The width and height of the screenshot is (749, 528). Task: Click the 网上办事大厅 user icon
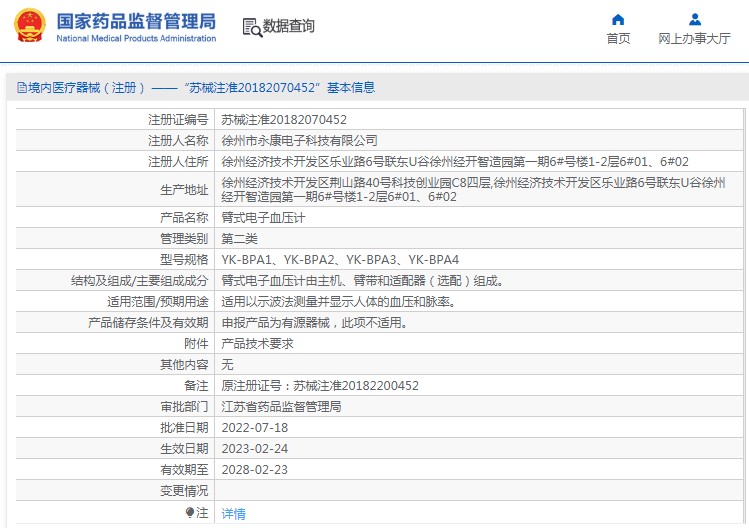pos(695,20)
